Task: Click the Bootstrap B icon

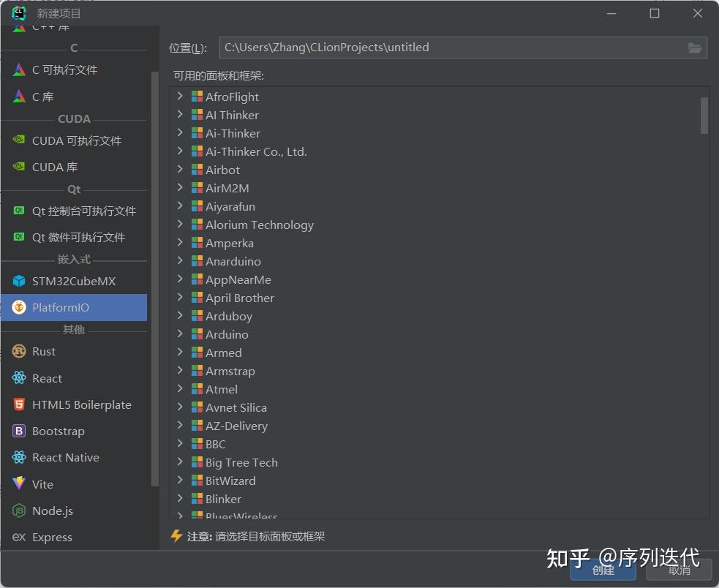Action: [x=19, y=431]
